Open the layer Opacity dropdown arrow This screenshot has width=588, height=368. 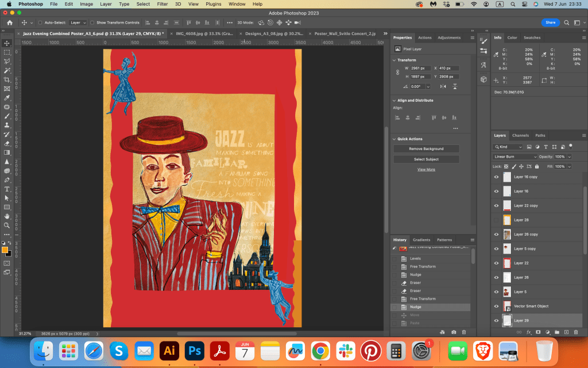point(569,156)
